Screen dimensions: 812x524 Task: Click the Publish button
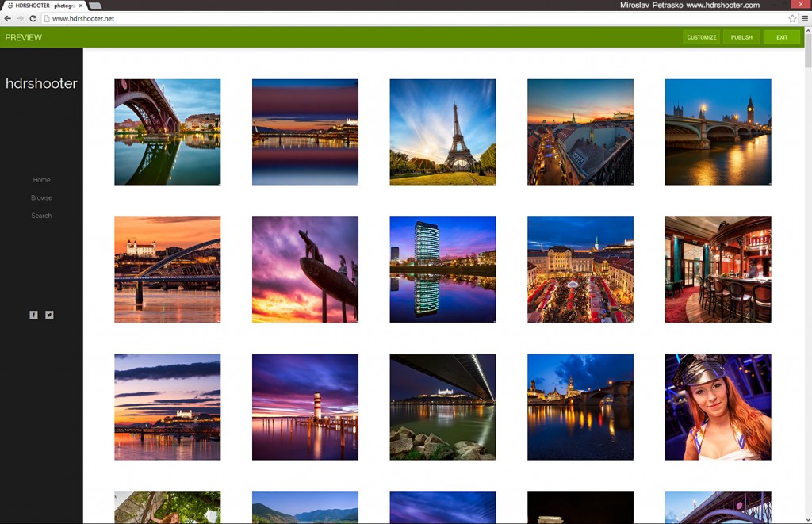click(741, 37)
